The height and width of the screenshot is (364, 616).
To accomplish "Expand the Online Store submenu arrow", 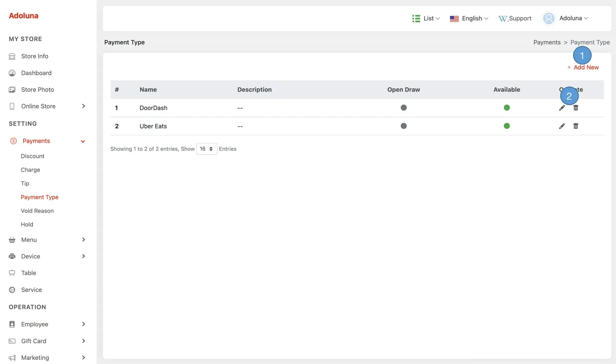I will point(84,106).
